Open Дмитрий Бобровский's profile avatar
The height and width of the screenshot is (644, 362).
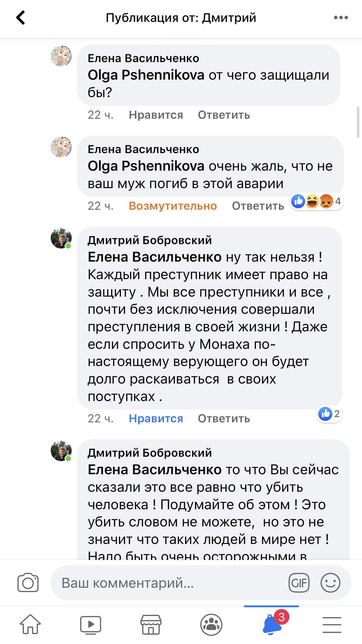61,238
